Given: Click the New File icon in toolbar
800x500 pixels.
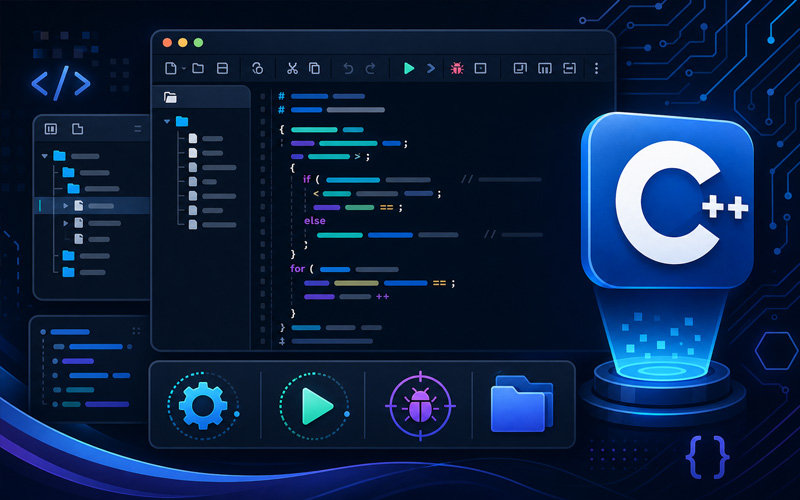Looking at the screenshot, I should tap(171, 68).
